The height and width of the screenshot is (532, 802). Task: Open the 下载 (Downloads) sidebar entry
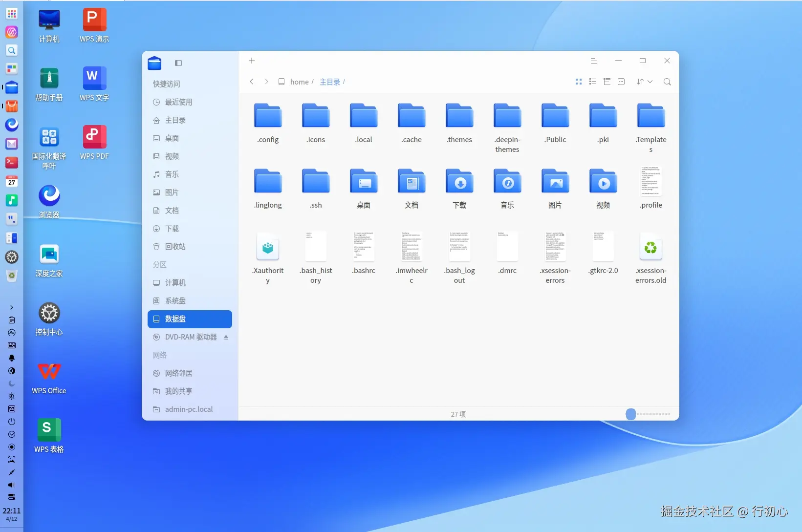coord(172,229)
